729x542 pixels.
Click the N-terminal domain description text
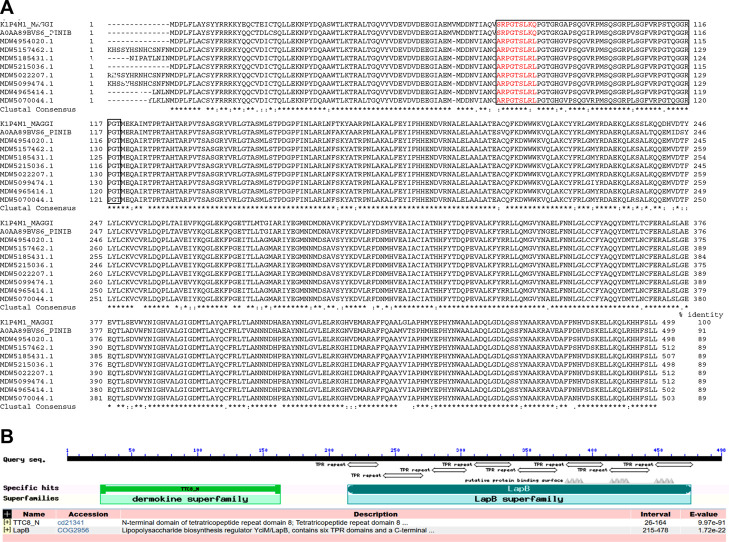coord(265,522)
